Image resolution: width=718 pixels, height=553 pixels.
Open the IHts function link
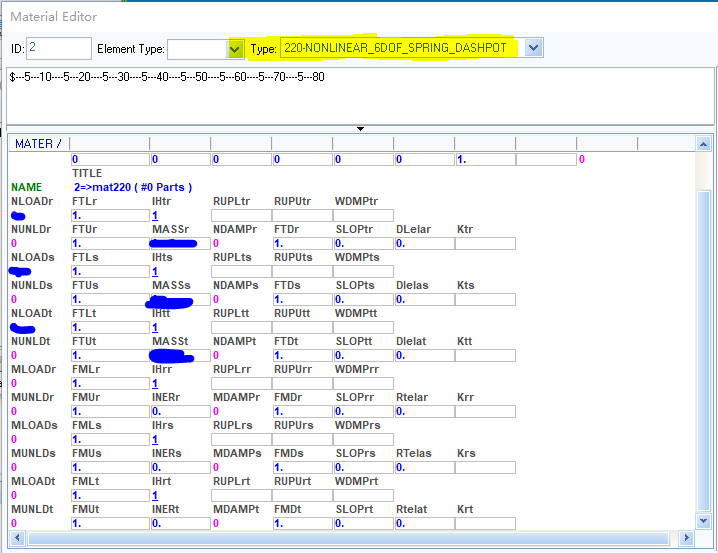pyautogui.click(x=155, y=272)
